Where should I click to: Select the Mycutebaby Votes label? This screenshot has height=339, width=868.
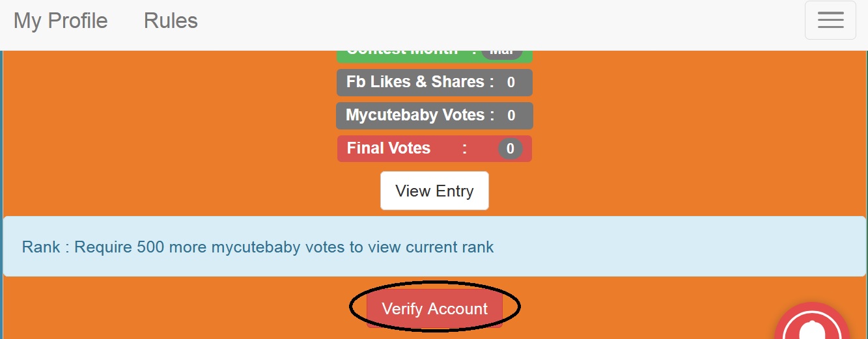(415, 116)
